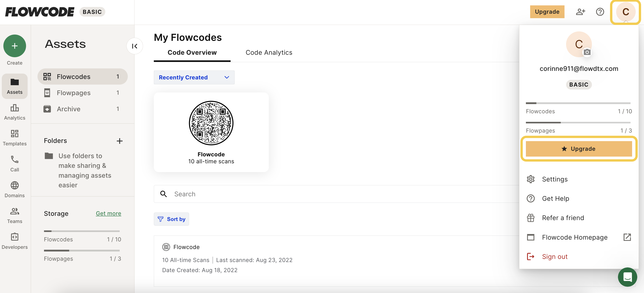Click 'Last scanned: Aug 23, 2022' text
The image size is (644, 293).
254,260
